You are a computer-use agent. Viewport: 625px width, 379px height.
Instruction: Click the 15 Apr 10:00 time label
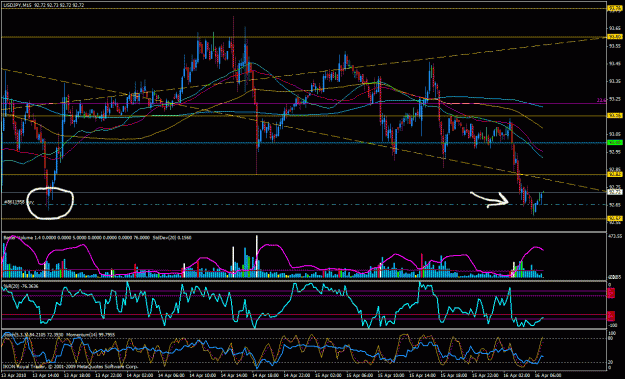coord(391,375)
